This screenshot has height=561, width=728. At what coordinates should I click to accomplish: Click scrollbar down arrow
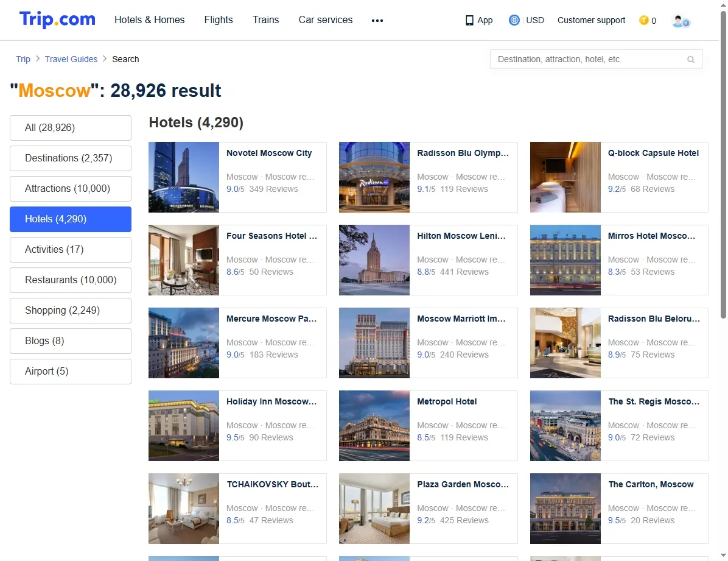point(723,556)
